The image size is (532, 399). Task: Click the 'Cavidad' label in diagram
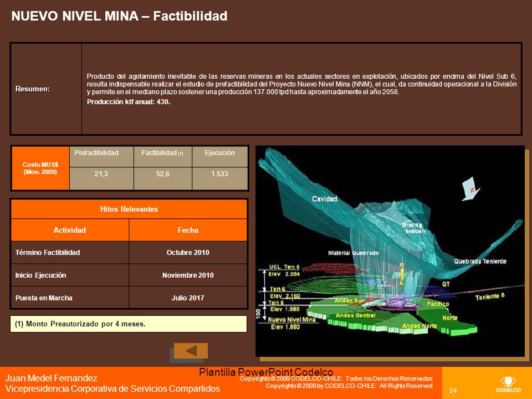click(x=325, y=199)
